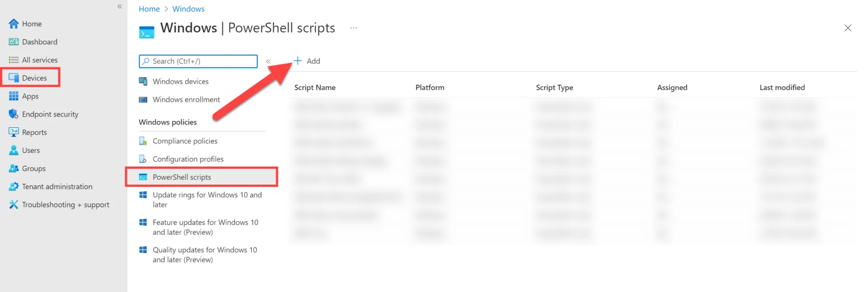This screenshot has width=868, height=292.
Task: Collapse the Windows resource menu panel
Action: click(x=268, y=61)
